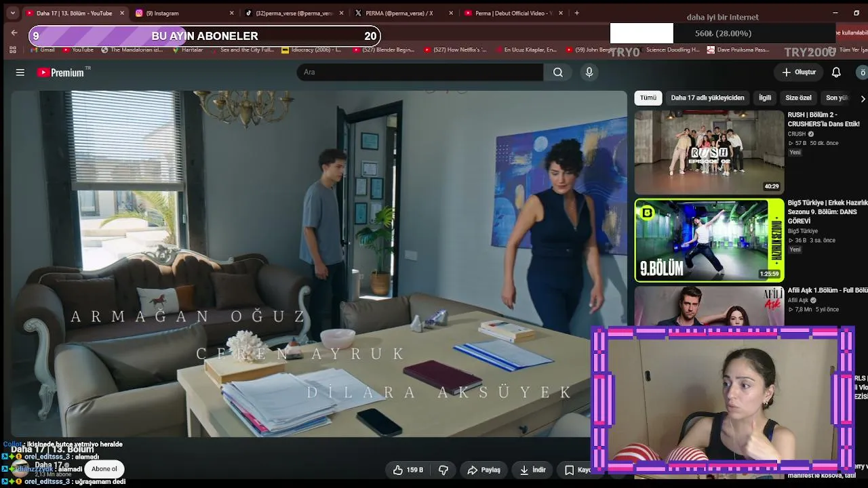Show more filter chips with right chevron

pyautogui.click(x=863, y=98)
